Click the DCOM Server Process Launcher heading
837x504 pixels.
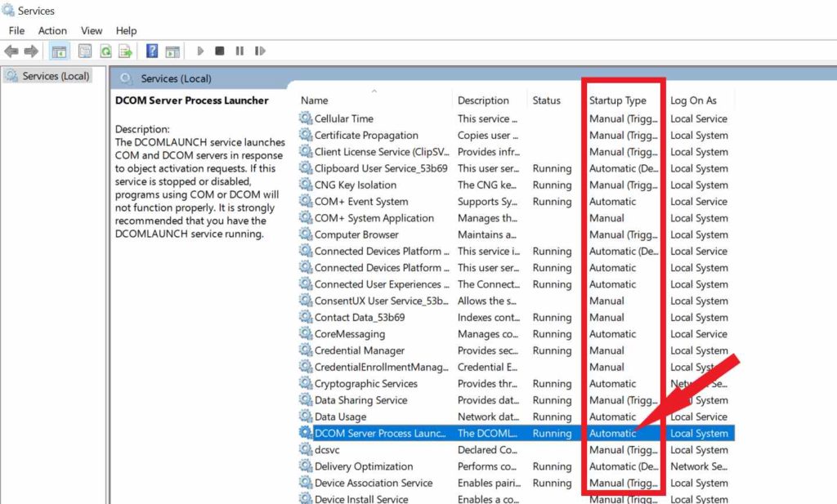191,100
